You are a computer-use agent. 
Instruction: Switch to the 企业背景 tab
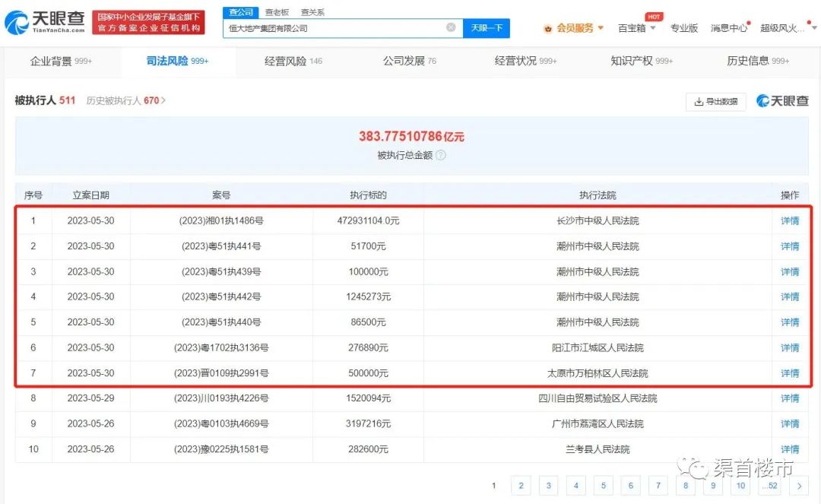pyautogui.click(x=61, y=62)
